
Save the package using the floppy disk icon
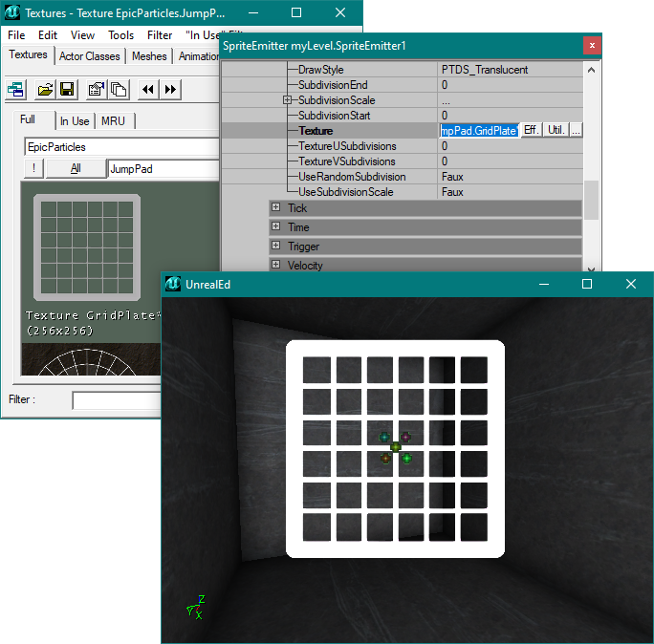(67, 90)
